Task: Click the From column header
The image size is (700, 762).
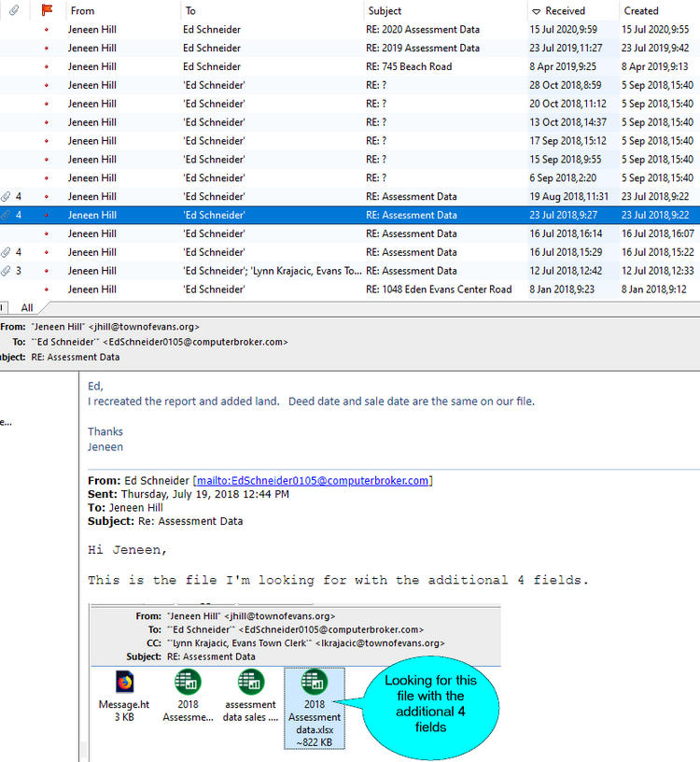Action: (x=82, y=10)
